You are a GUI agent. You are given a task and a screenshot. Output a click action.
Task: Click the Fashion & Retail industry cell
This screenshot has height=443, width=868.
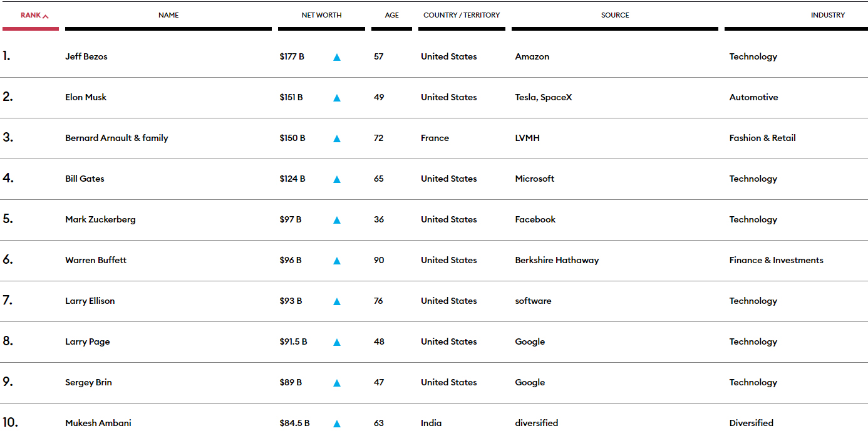762,138
